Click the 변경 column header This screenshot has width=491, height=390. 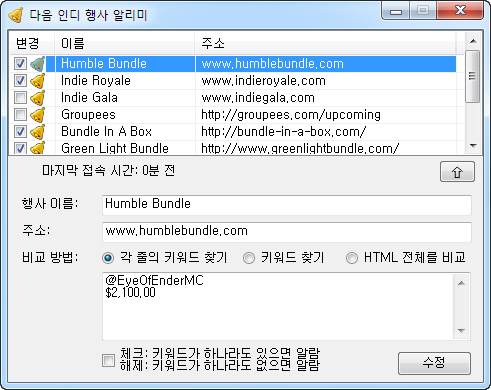click(32, 43)
